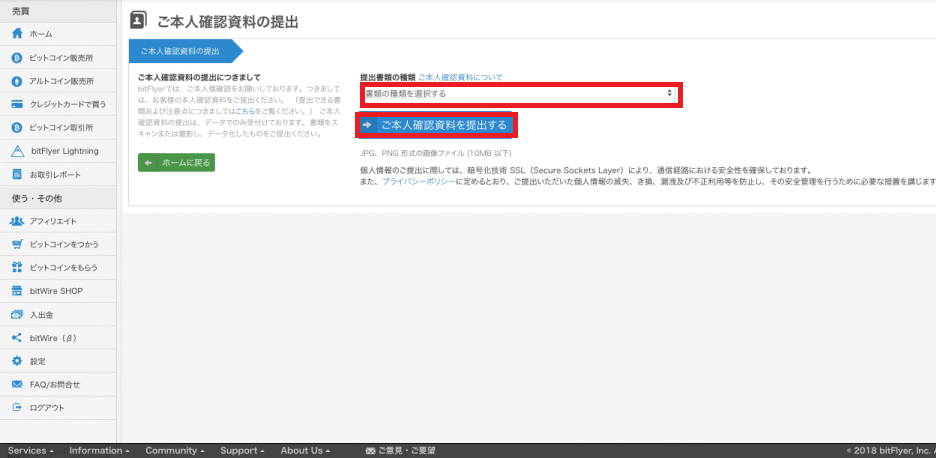The height and width of the screenshot is (458, 936).
Task: Click the gear icon beside 設定
Action: pyautogui.click(x=17, y=361)
